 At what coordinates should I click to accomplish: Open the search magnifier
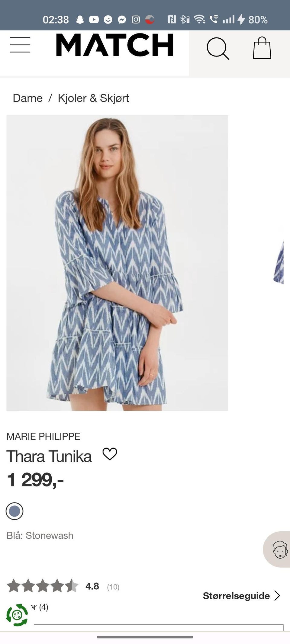(218, 48)
